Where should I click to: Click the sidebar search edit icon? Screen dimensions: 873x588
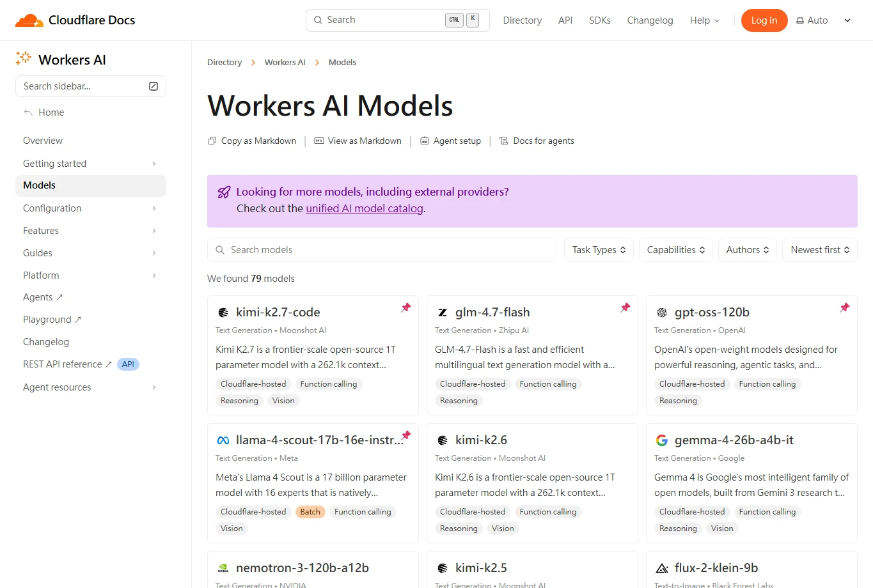153,86
